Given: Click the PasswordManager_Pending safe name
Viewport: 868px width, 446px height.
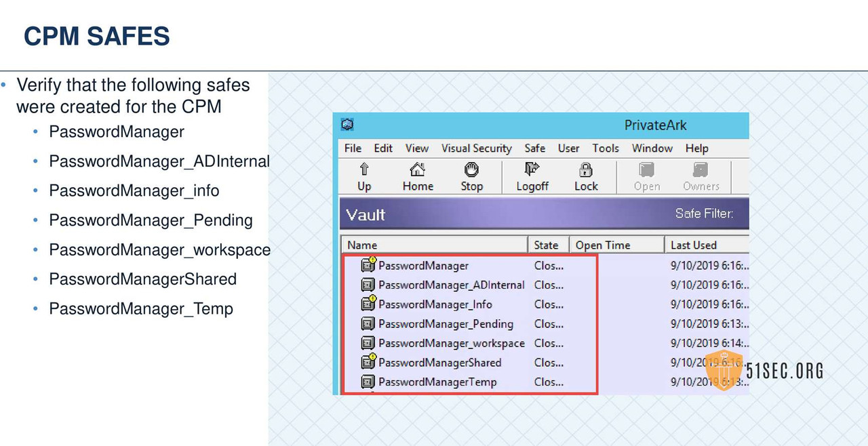Looking at the screenshot, I should (446, 324).
